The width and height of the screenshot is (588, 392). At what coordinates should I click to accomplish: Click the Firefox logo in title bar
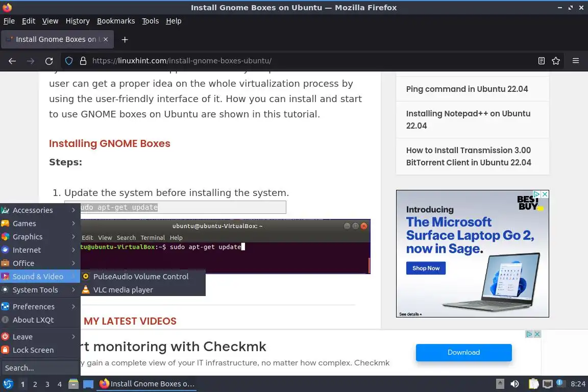pos(7,7)
